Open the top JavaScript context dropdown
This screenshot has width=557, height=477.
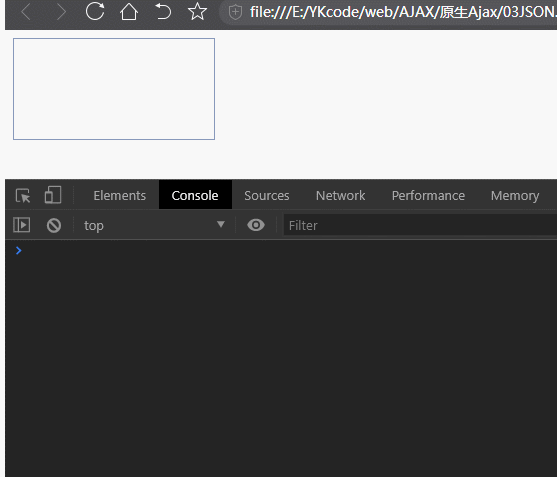(155, 225)
